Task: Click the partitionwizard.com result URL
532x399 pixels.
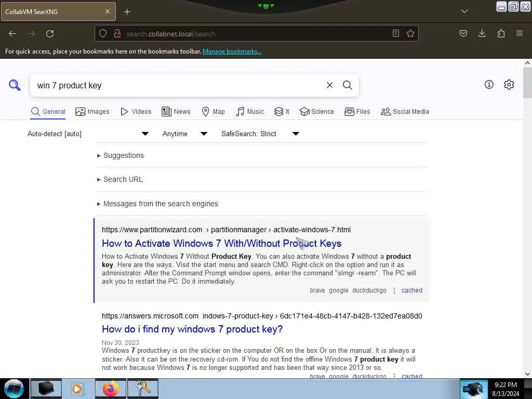Action: tap(227, 230)
